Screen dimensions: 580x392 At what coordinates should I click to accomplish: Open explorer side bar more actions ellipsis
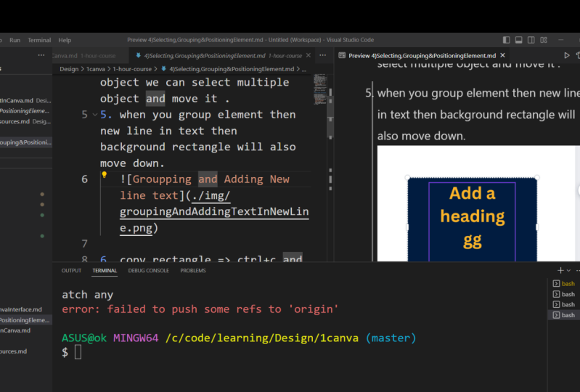click(41, 55)
